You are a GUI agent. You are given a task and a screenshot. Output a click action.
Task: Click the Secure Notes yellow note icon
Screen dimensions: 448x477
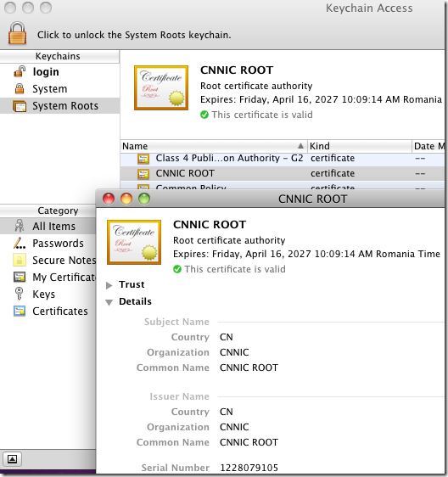[x=20, y=260]
